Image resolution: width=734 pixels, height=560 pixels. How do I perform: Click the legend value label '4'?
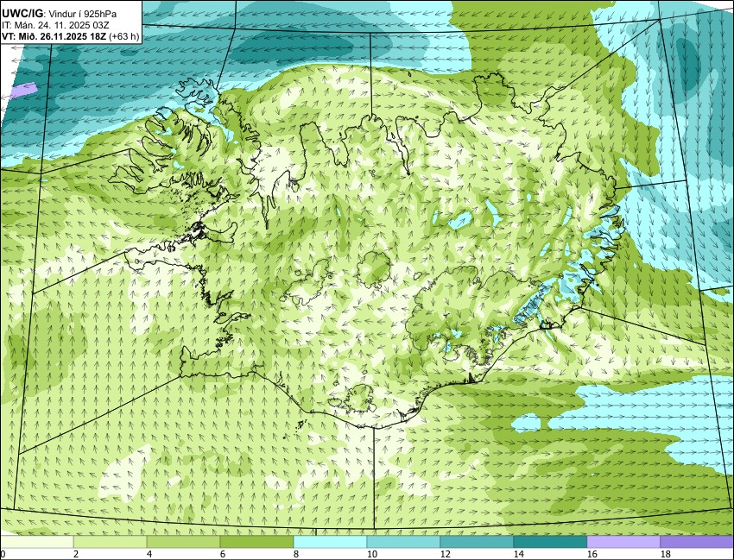coord(149,554)
